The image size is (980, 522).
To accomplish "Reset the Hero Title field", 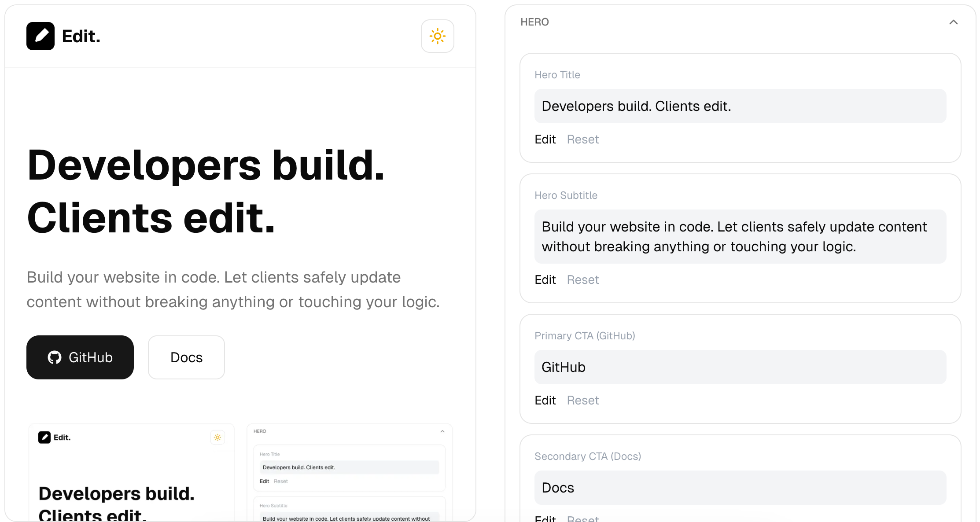I will point(582,140).
